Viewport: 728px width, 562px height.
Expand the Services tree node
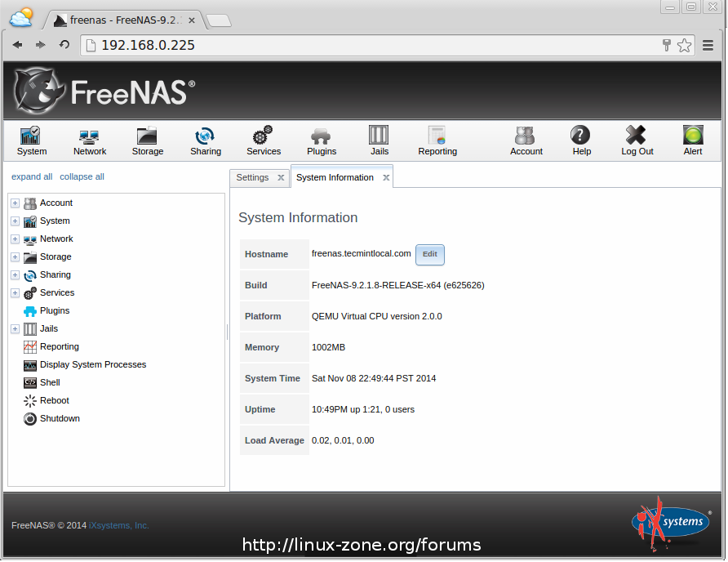click(x=15, y=293)
